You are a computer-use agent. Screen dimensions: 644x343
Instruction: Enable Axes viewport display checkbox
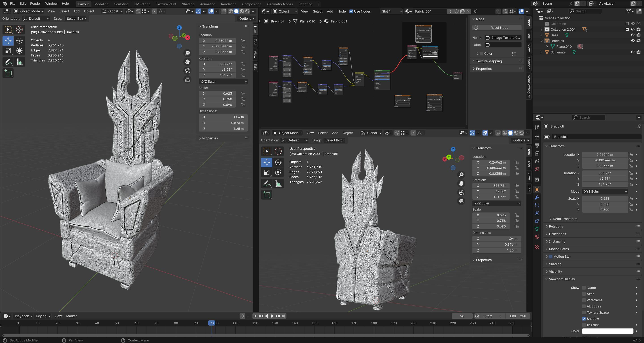click(584, 294)
